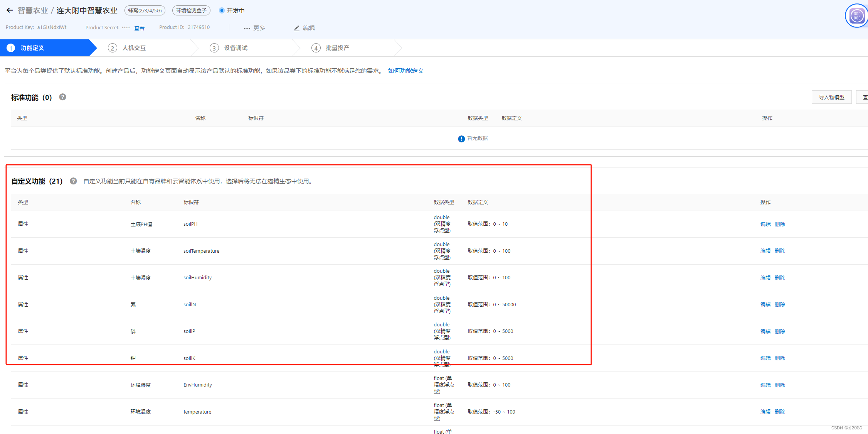Click the circular widget icon at top right
Image resolution: width=868 pixels, height=434 pixels.
click(856, 15)
